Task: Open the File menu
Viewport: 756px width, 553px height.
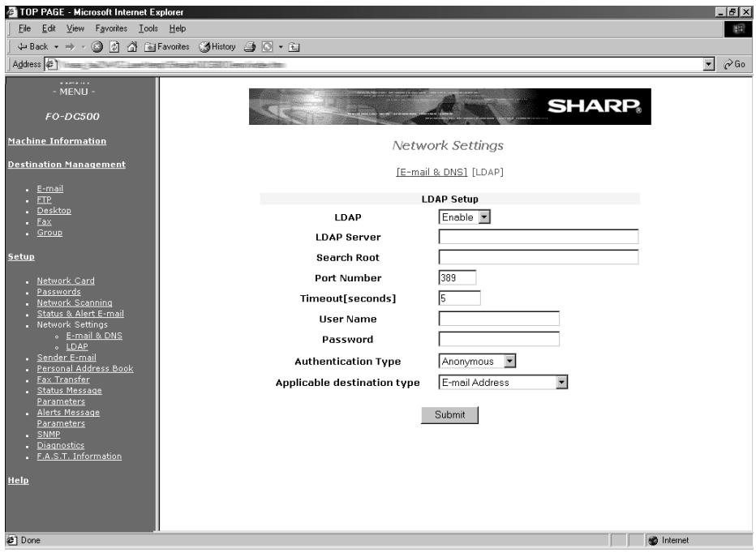Action: point(24,28)
